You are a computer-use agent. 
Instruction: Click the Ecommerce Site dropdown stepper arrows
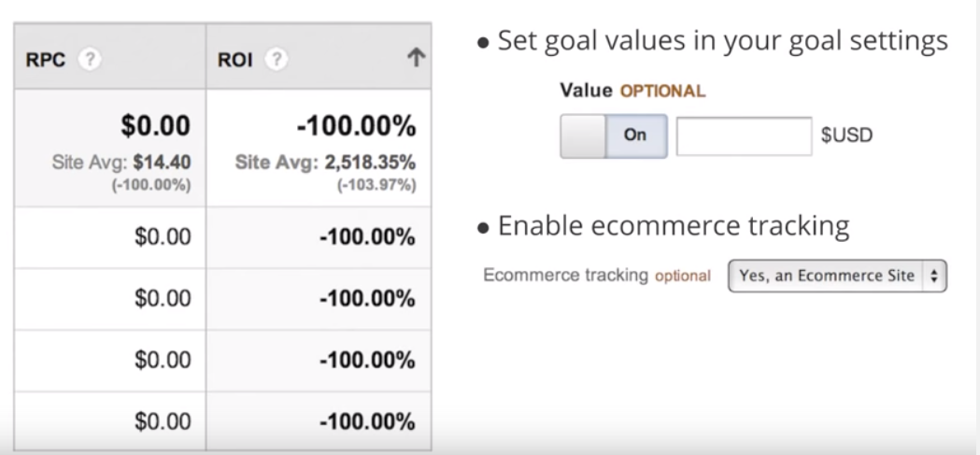[x=933, y=276]
